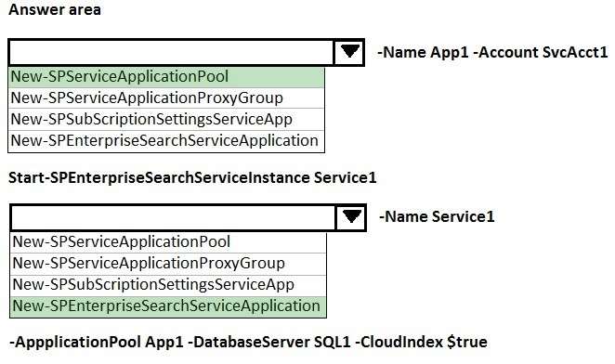
Task: Click the '-AppplicationPool App1 -DatabaseServer SQL1' line
Action: tap(248, 342)
